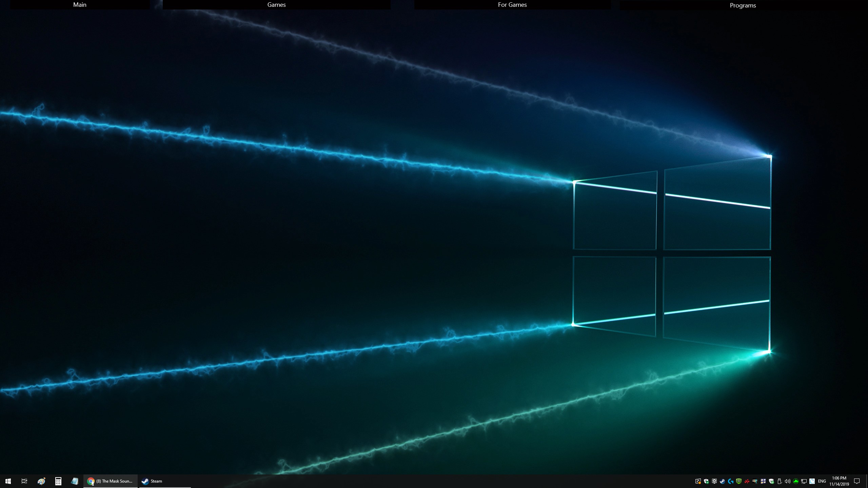Screen dimensions: 868x488
Task: Click Steam icon in system tray
Action: point(723,481)
